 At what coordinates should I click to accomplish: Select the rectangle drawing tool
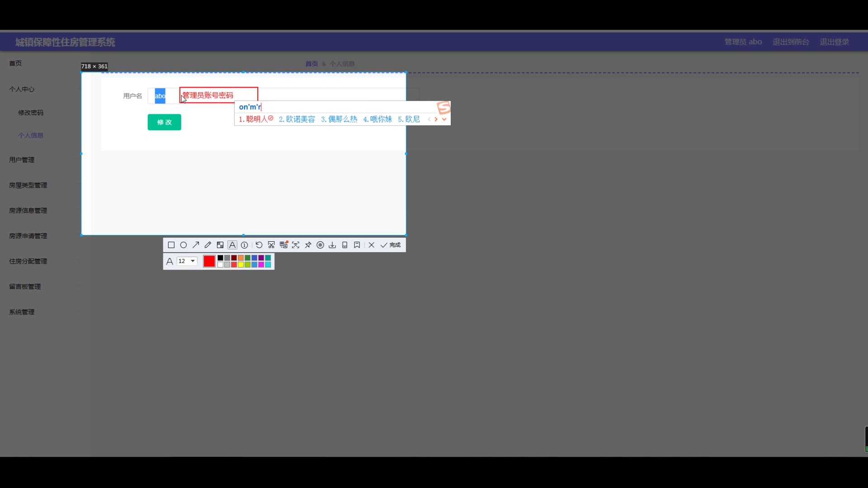pyautogui.click(x=171, y=245)
